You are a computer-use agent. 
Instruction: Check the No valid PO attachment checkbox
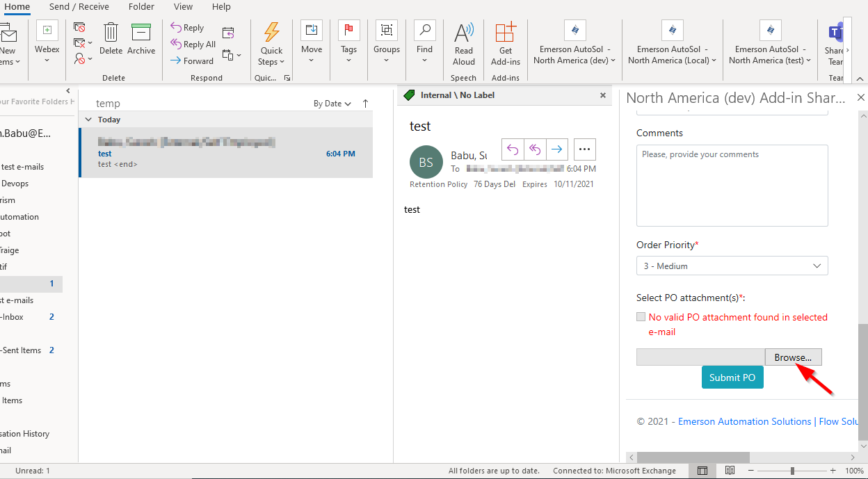click(x=641, y=316)
